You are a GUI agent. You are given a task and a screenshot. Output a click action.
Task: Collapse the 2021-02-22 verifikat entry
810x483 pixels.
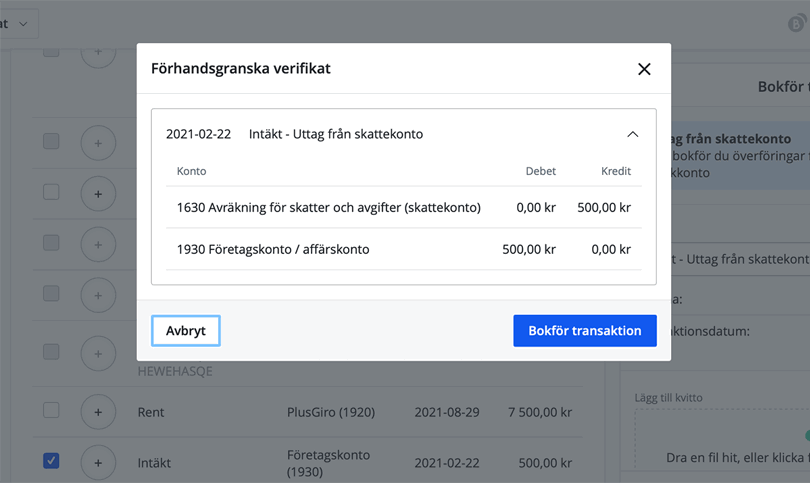pyautogui.click(x=632, y=134)
